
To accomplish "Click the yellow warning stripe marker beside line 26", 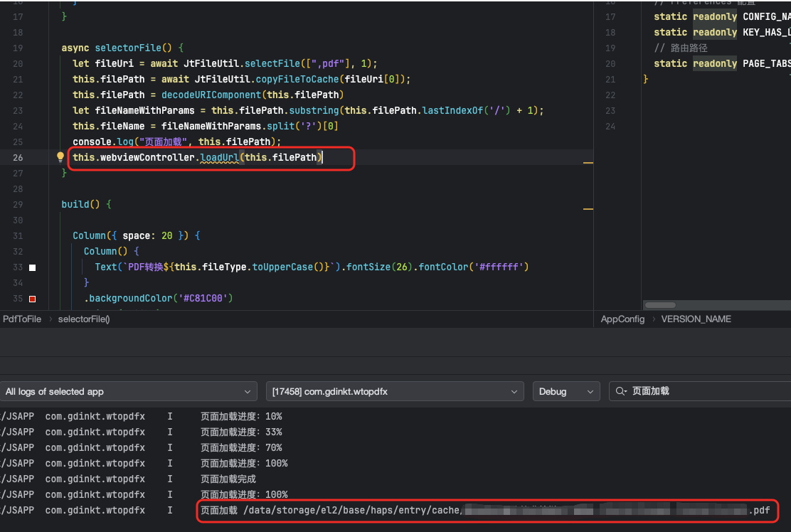I will [588, 163].
